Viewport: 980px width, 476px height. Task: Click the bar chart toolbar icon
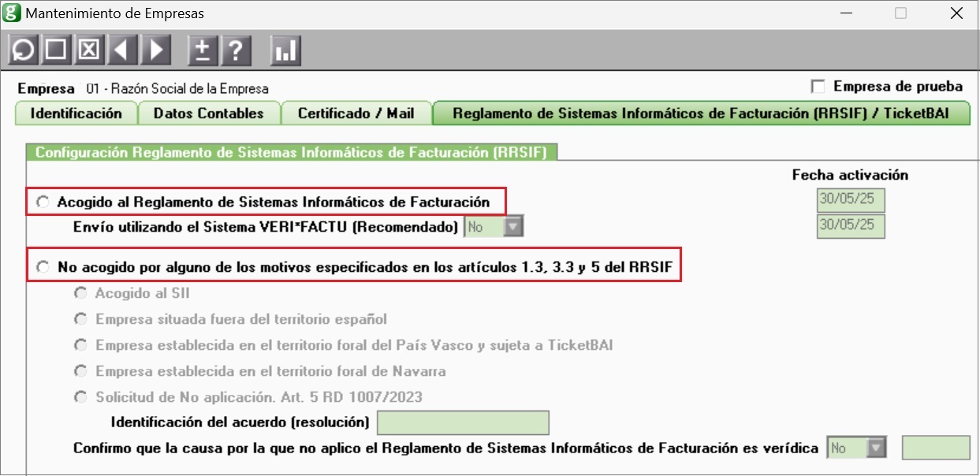pyautogui.click(x=285, y=50)
